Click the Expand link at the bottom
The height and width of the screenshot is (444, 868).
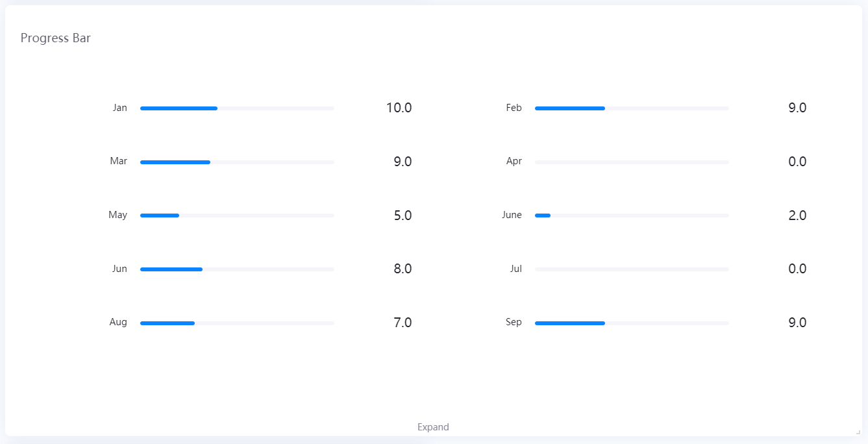433,427
